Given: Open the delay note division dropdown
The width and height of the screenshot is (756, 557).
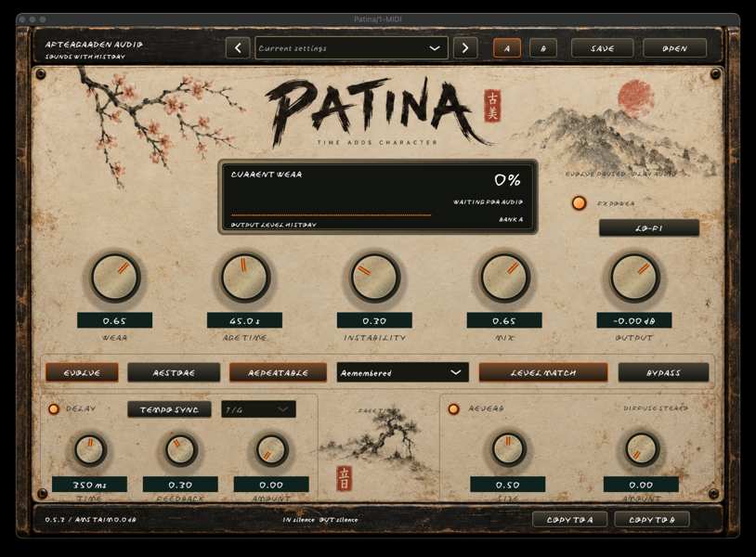Looking at the screenshot, I should [258, 409].
